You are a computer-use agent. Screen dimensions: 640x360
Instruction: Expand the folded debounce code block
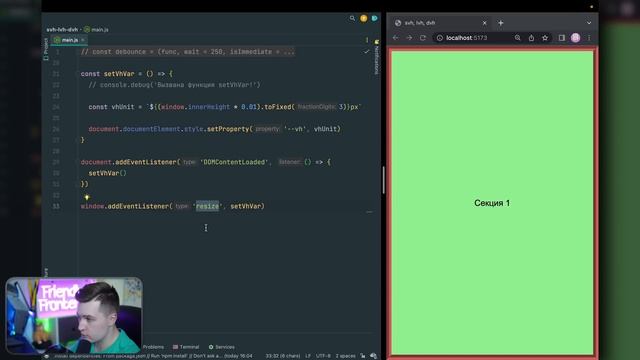click(187, 52)
